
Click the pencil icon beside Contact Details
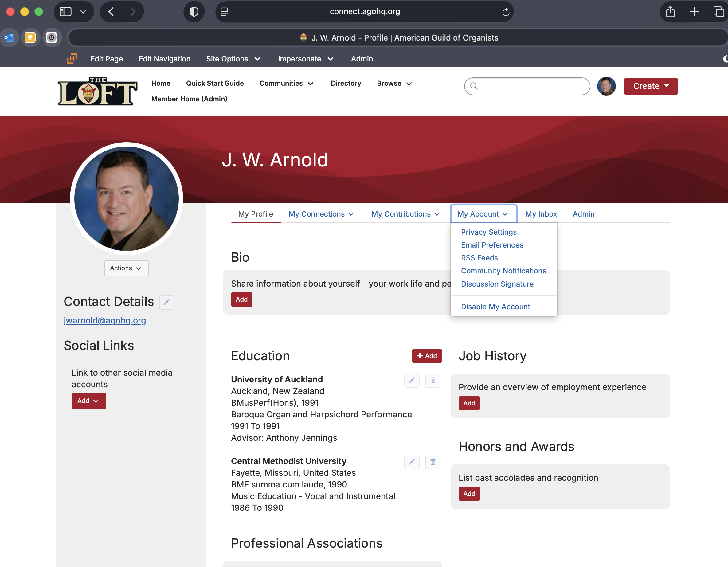tap(167, 302)
